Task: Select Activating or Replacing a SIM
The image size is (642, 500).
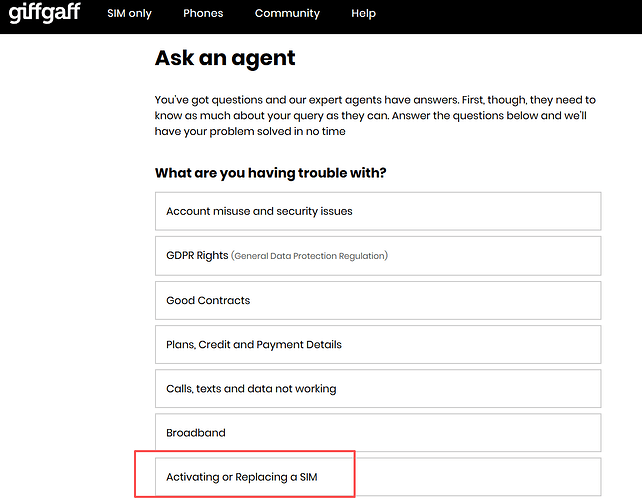Action: click(x=378, y=477)
